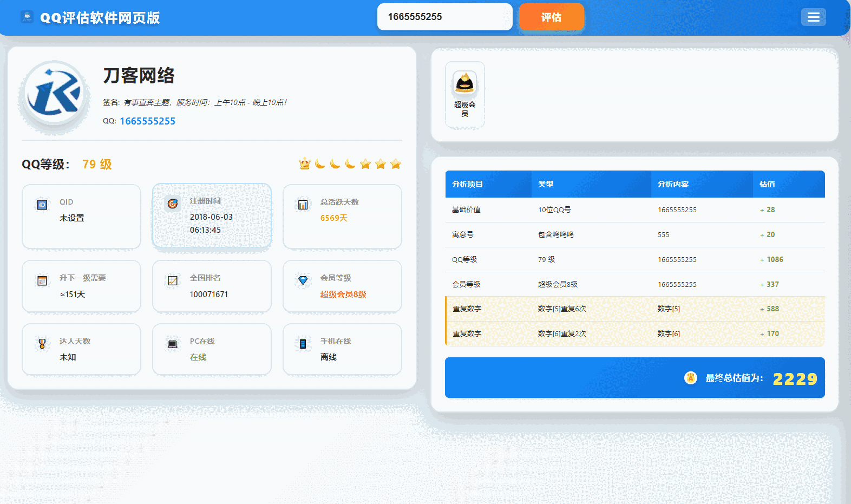Image resolution: width=851 pixels, height=504 pixels.
Task: Click the 10位QQ号 type cell
Action: tap(554, 210)
